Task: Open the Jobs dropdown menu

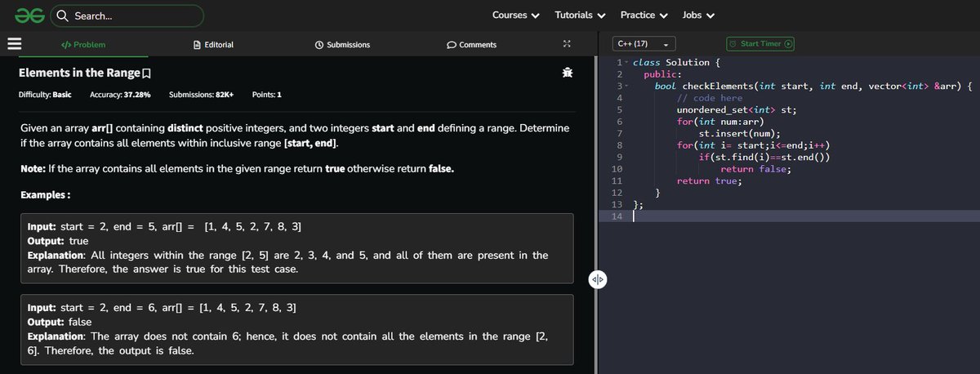Action: pos(698,15)
